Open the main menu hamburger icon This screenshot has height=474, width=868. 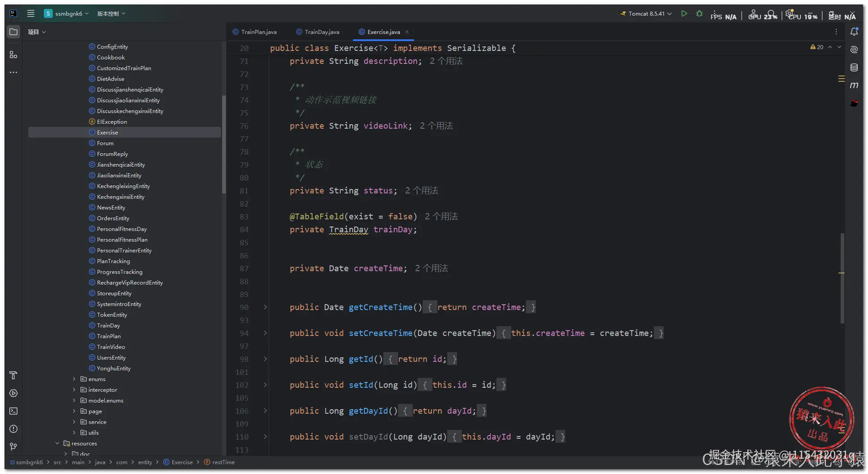(31, 13)
